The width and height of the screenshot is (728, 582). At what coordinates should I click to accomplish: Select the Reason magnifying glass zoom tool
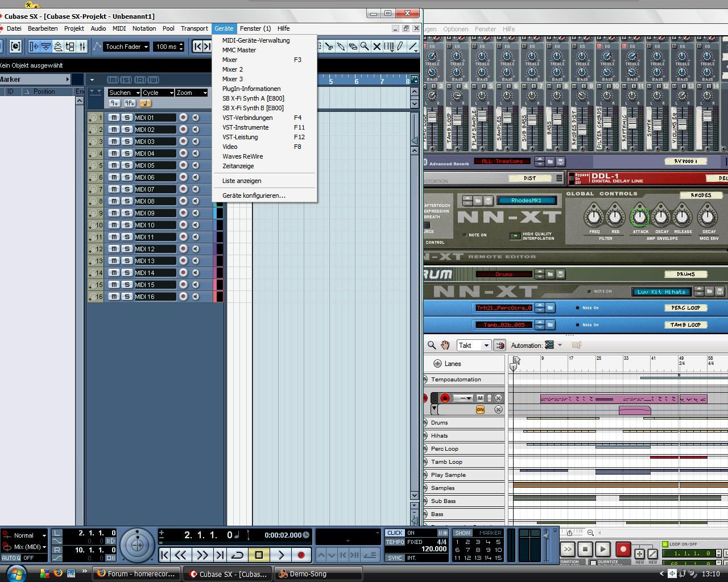pyautogui.click(x=432, y=346)
